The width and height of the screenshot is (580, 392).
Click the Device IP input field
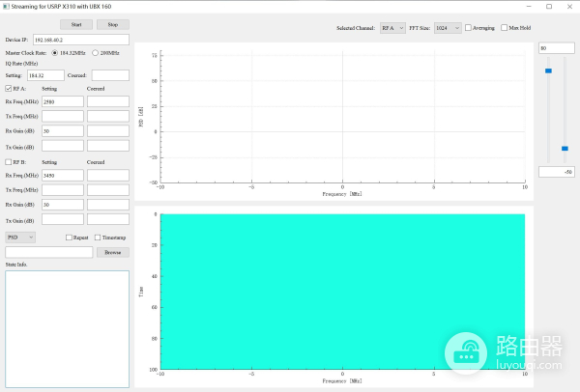coord(80,40)
